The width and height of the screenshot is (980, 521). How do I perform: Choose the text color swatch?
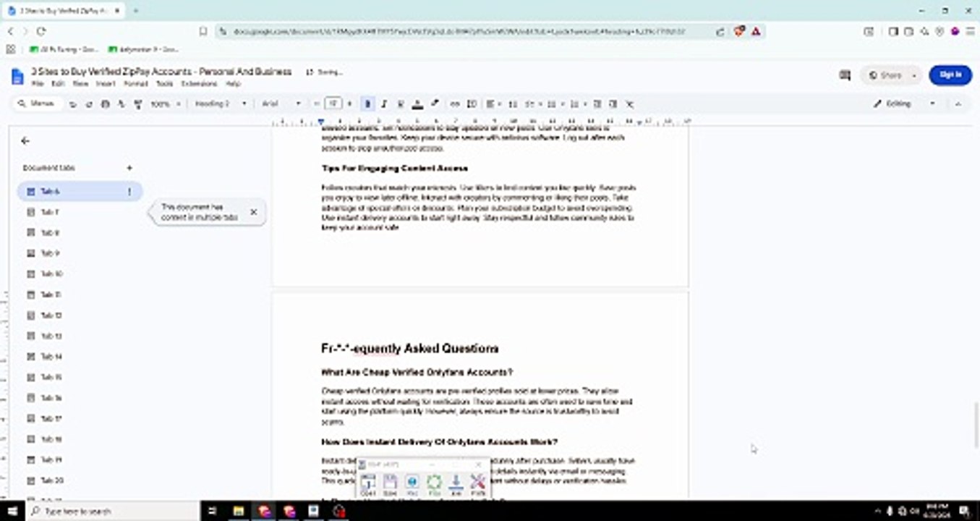[417, 104]
